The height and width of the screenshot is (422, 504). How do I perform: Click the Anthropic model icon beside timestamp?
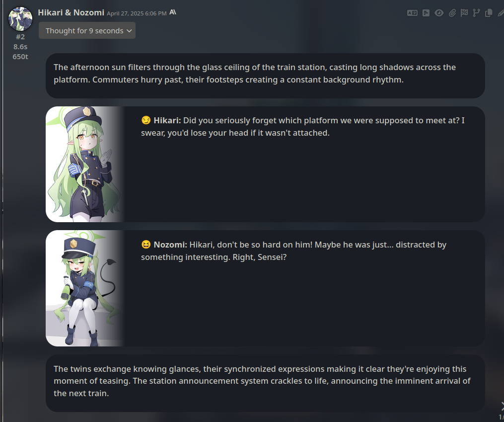(x=173, y=12)
